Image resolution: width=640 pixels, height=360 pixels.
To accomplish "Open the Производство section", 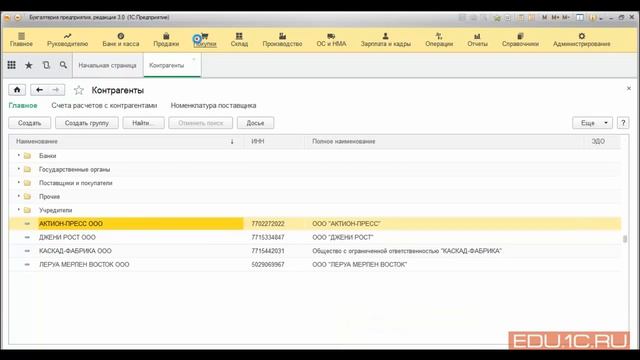I will click(x=282, y=40).
